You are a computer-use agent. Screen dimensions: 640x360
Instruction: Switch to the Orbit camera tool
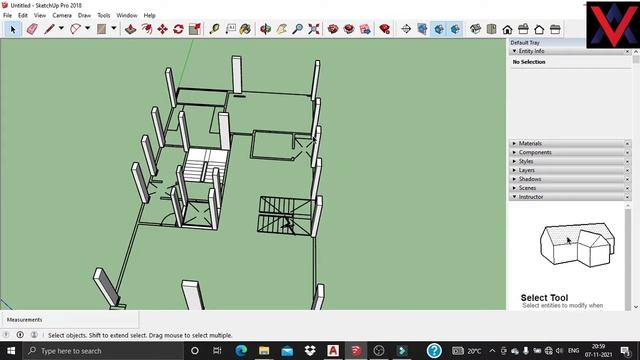266,29
